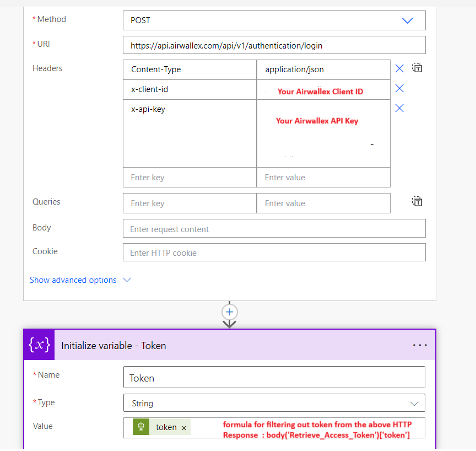Switch Queries to text mode

[417, 201]
